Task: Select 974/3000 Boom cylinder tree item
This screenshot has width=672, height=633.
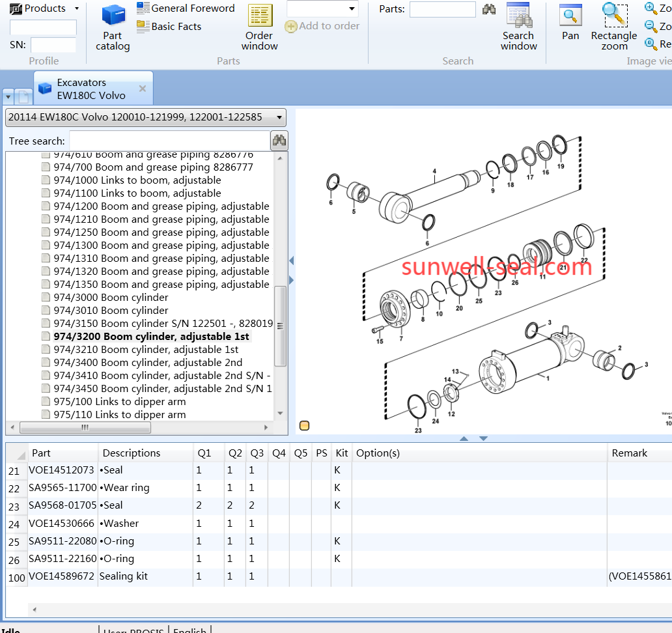Action: point(111,298)
